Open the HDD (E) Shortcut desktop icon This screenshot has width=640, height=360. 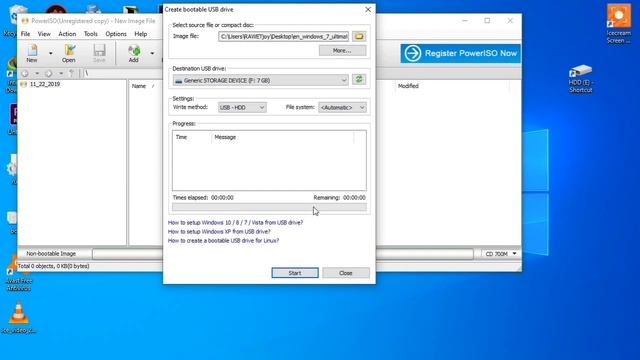[x=580, y=79]
